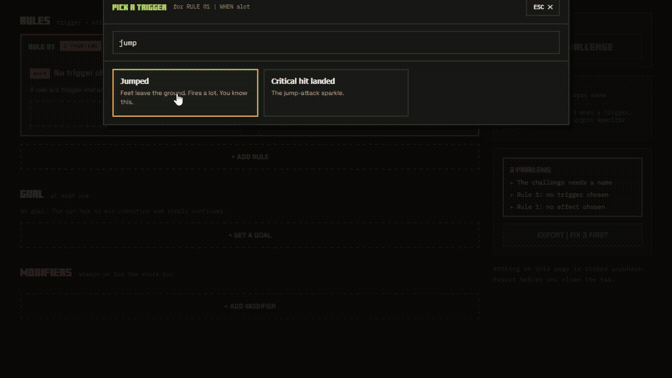
Task: Click the "The jump-attack sparkle." description
Action: (x=307, y=93)
